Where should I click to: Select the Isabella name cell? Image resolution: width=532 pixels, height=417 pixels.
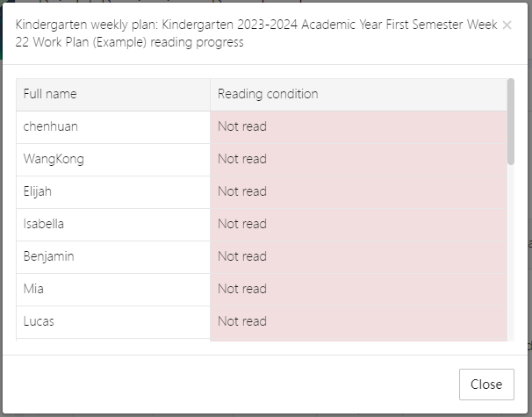tap(113, 224)
